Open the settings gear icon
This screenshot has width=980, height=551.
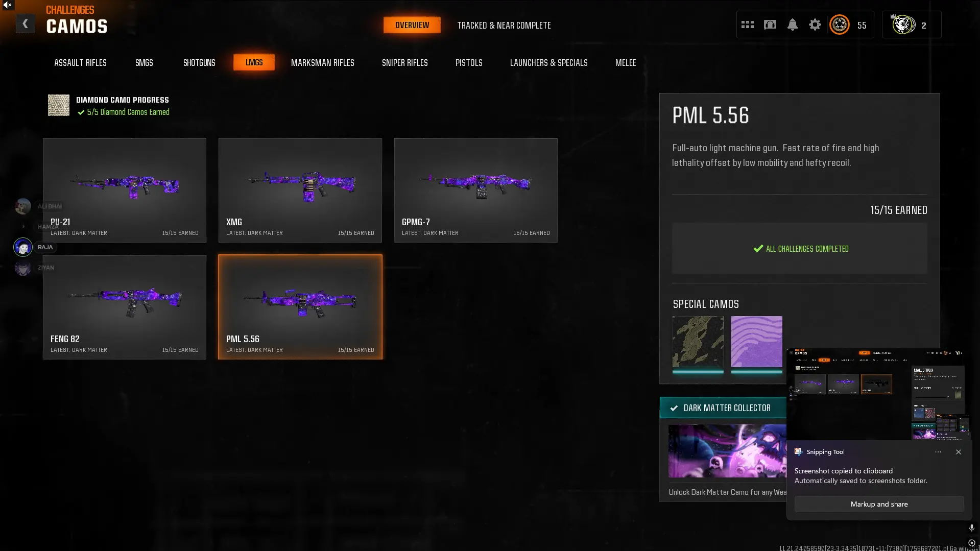coord(815,25)
